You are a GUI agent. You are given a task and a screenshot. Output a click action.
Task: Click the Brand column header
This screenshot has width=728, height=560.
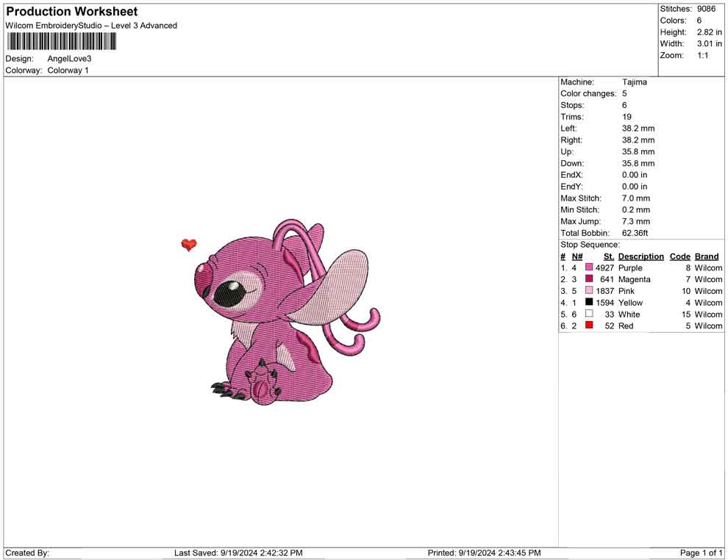tap(707, 256)
